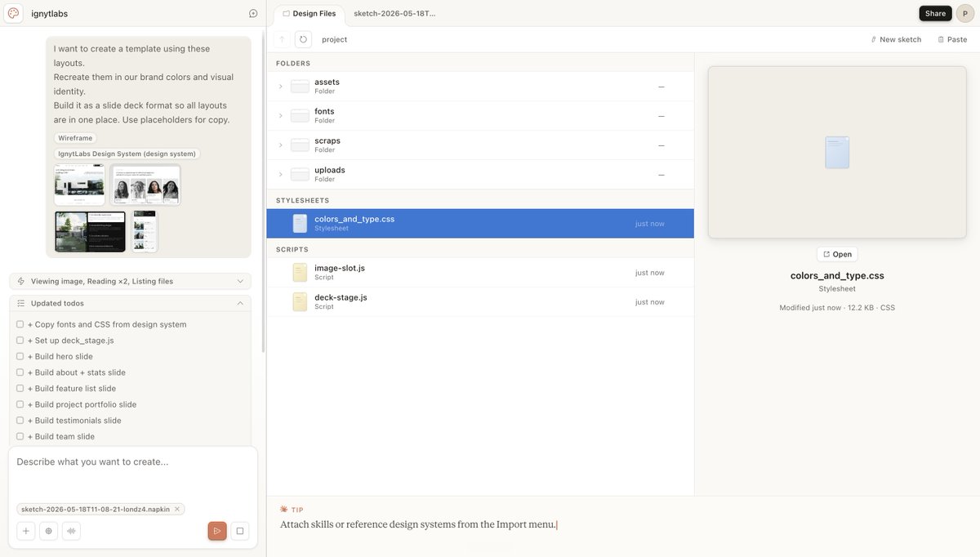980x557 pixels.
Task: Click the Share button
Action: coord(935,13)
